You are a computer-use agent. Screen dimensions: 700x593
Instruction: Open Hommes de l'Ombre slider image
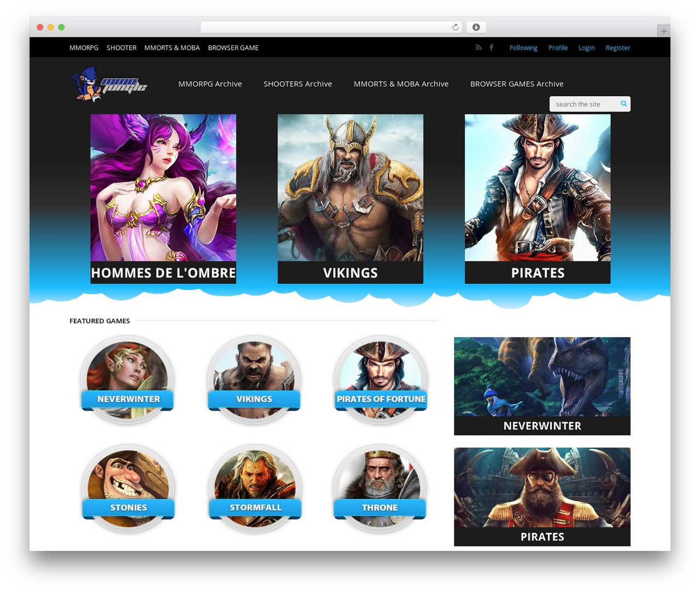click(163, 188)
